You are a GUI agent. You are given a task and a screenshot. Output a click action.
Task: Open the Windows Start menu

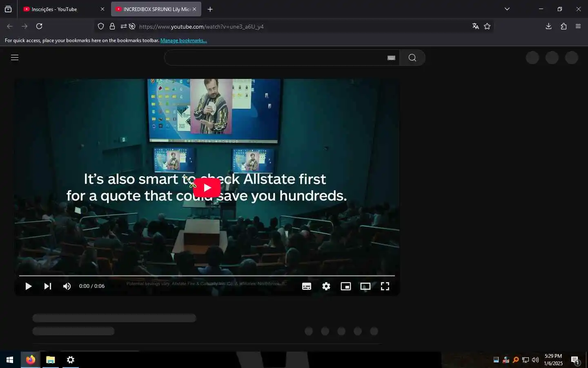click(x=10, y=360)
